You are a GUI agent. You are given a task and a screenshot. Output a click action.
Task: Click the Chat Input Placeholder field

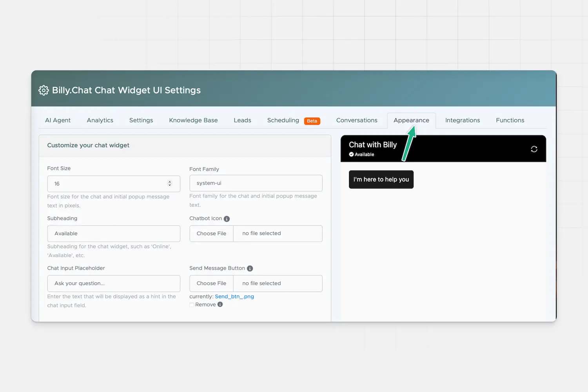coord(114,283)
